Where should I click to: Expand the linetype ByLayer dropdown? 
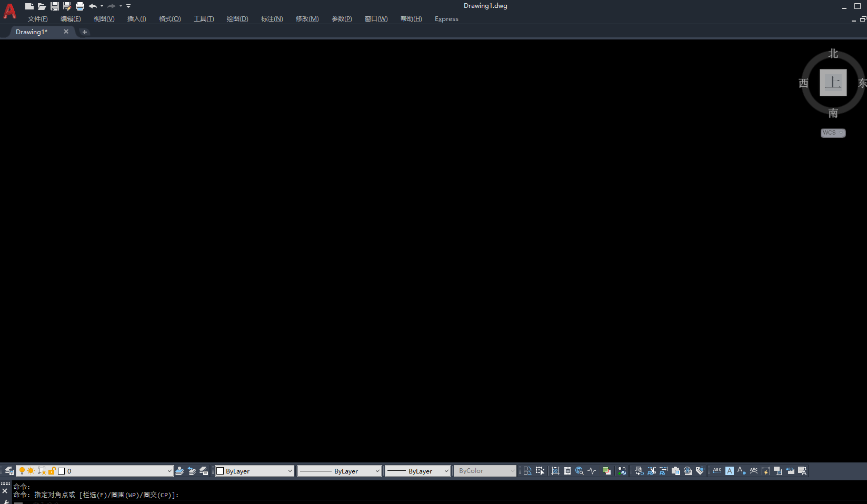[x=378, y=470]
